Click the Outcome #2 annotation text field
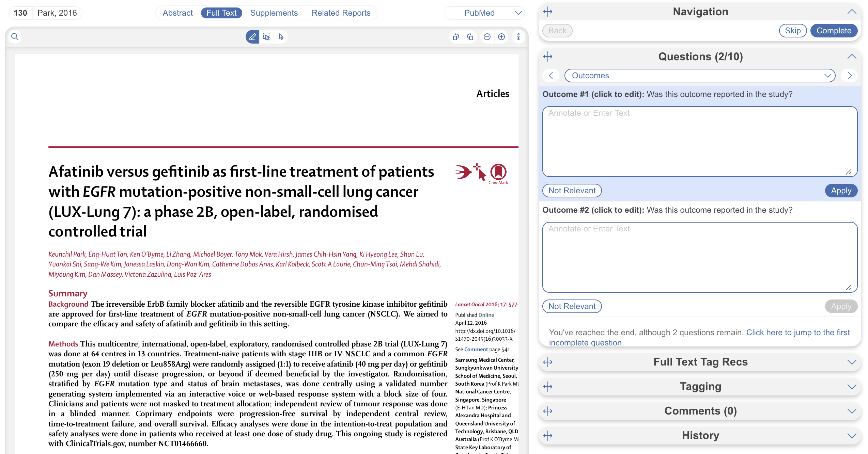The image size is (868, 454). [700, 257]
